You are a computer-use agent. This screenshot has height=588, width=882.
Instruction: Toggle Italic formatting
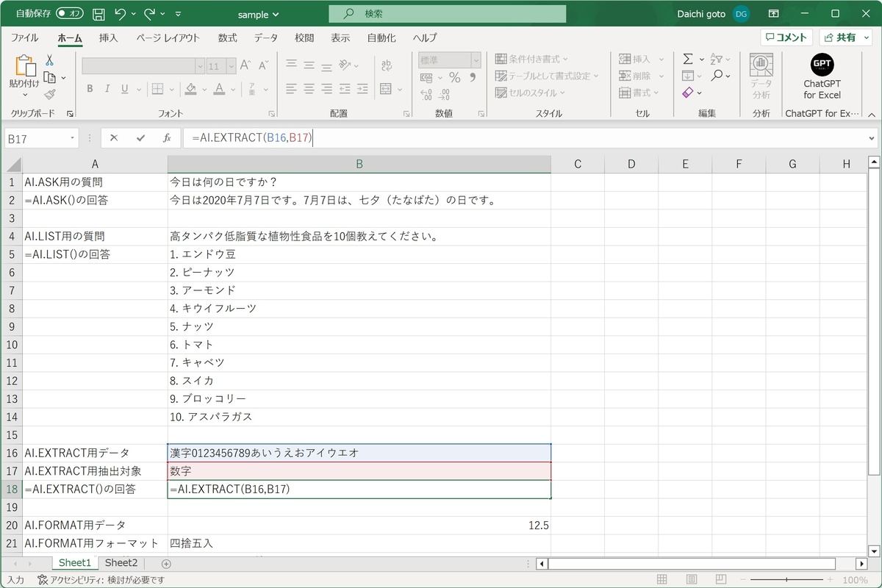pyautogui.click(x=107, y=89)
